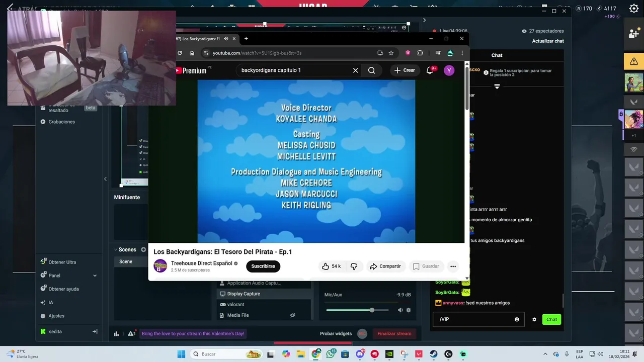Click the taskbar Buscar search box

coord(226,354)
